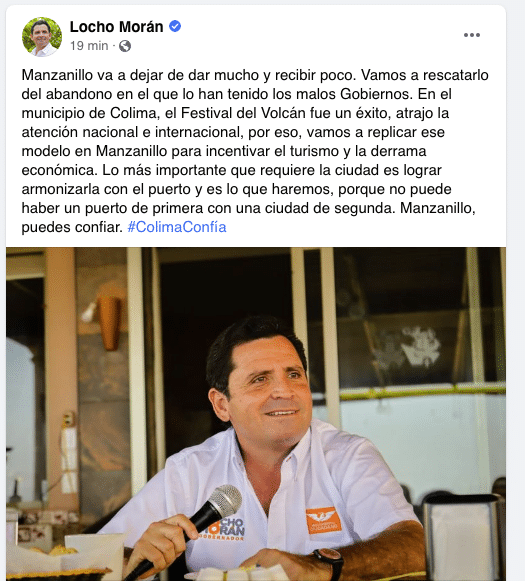Click the phrase puedes confiar in post
Viewport: 525px width, 581px height.
click(72, 227)
